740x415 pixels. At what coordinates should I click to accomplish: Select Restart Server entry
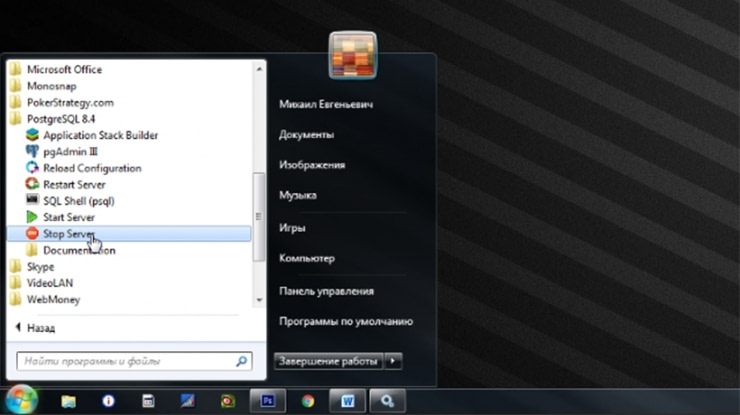click(x=74, y=185)
